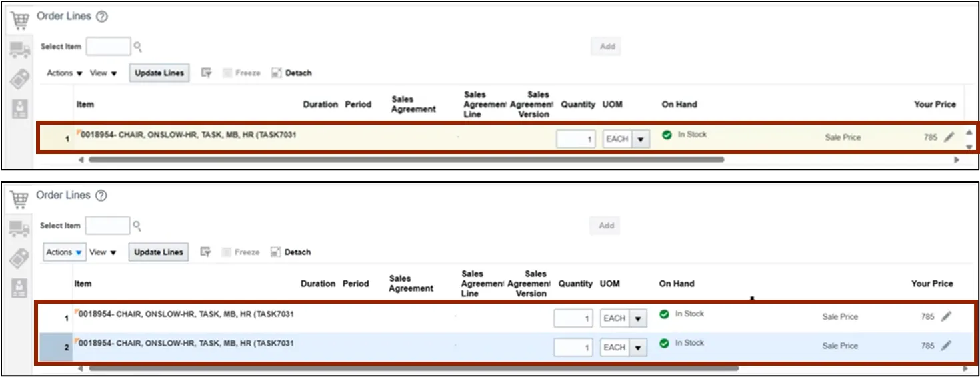The image size is (980, 377).
Task: Click the green In Stock checkmark in upper screenshot
Action: (x=667, y=135)
